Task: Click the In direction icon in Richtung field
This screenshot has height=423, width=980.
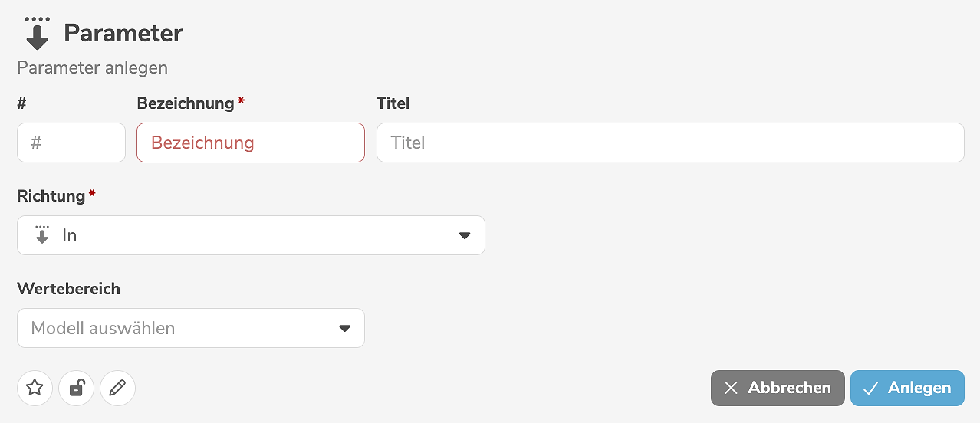Action: coord(42,235)
